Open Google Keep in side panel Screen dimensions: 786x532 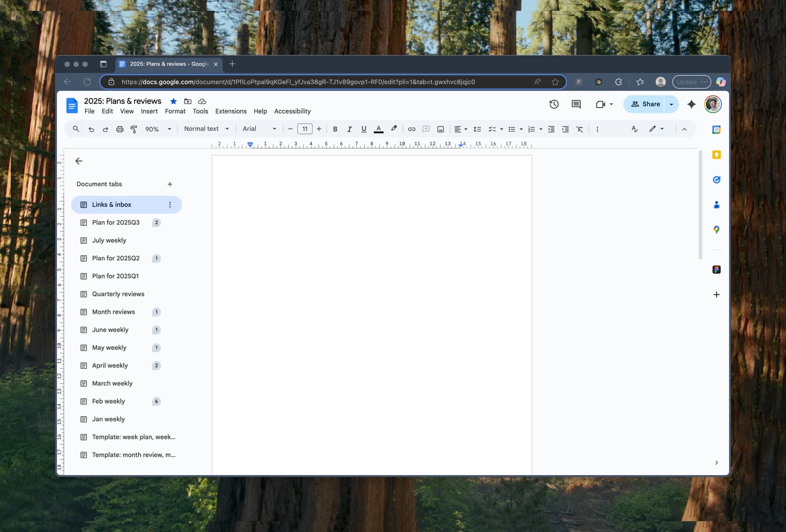click(716, 155)
